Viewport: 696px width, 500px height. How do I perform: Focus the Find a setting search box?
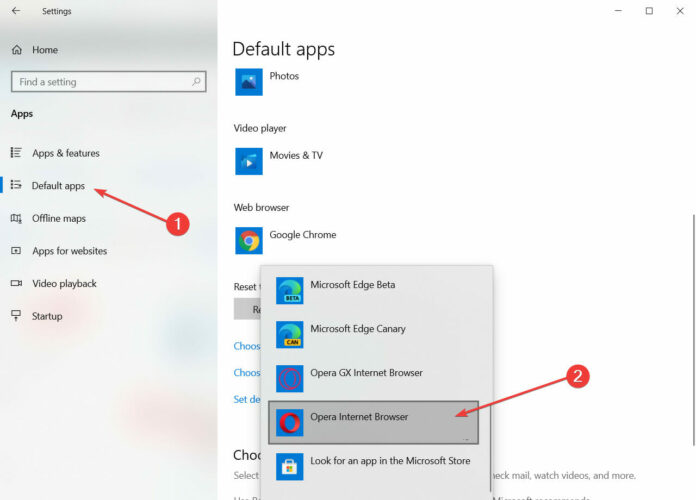pyautogui.click(x=108, y=82)
